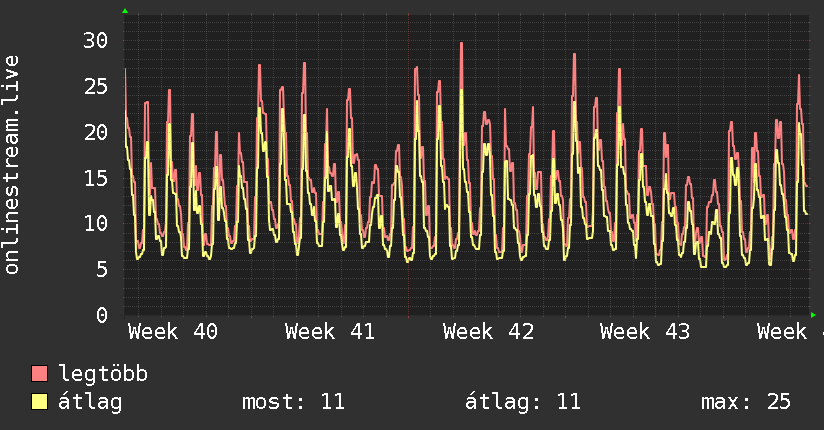The height and width of the screenshot is (430, 824).
Task: Click the green arrow at x-axis end
Action: tap(813, 315)
